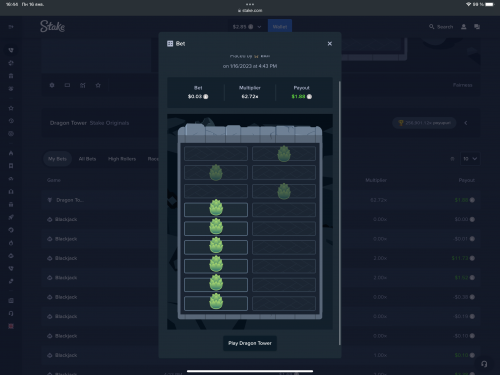500x375 pixels.
Task: Click the modal vertical scrollbar
Action: (x=340, y=213)
